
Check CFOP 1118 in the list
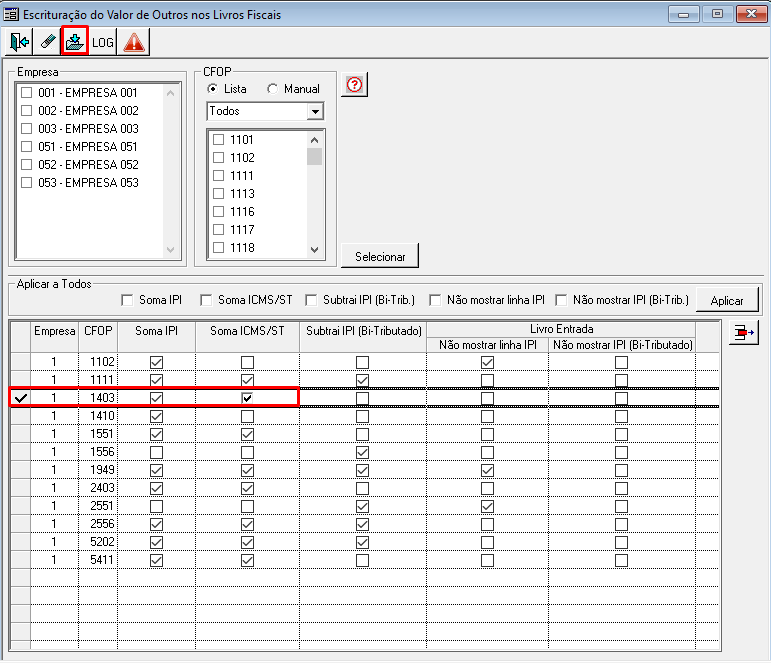pos(218,247)
